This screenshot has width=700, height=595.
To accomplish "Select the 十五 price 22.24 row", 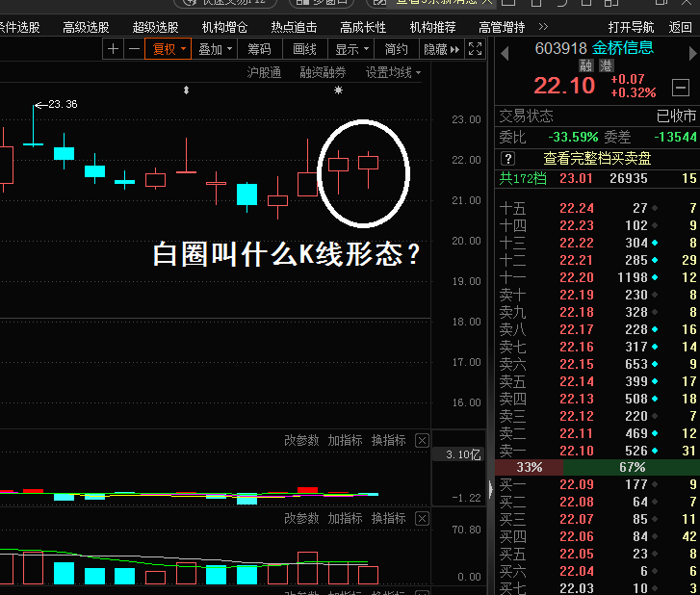I will [x=597, y=208].
